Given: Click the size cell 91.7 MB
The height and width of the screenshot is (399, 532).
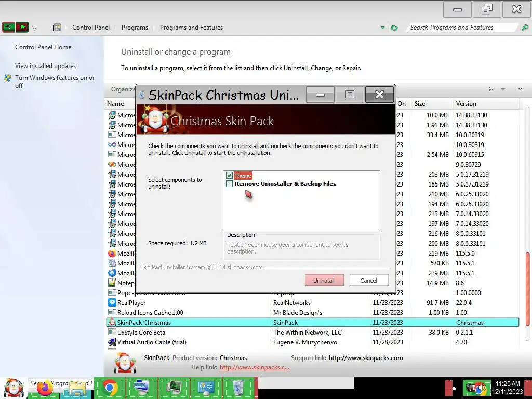Looking at the screenshot, I should click(x=437, y=303).
